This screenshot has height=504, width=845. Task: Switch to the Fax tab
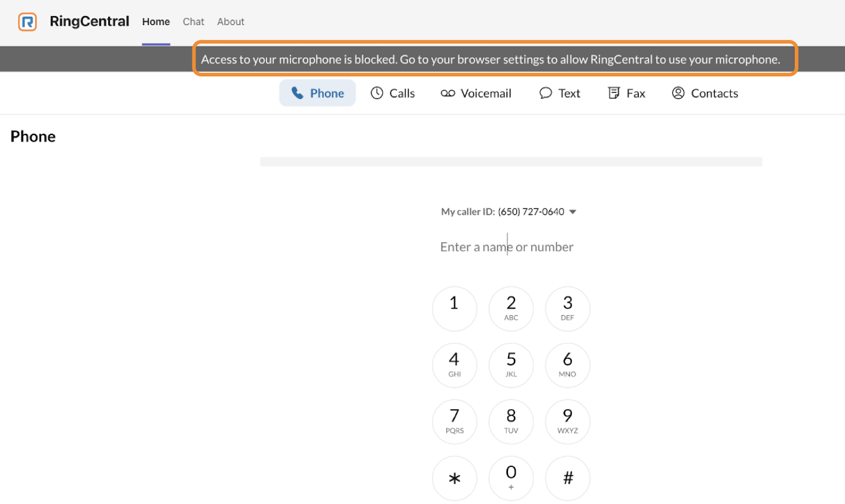pos(627,93)
